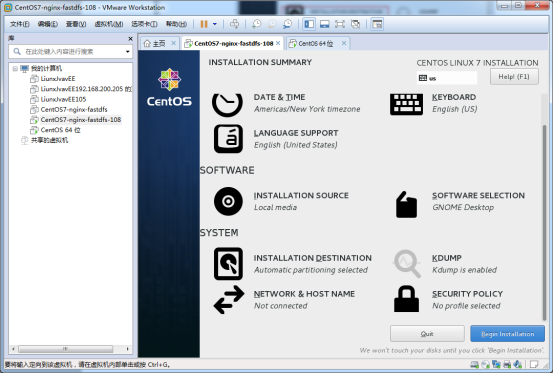This screenshot has width=553, height=373.
Task: Open the NETWORK & HOST NAME settings link
Action: (x=304, y=294)
